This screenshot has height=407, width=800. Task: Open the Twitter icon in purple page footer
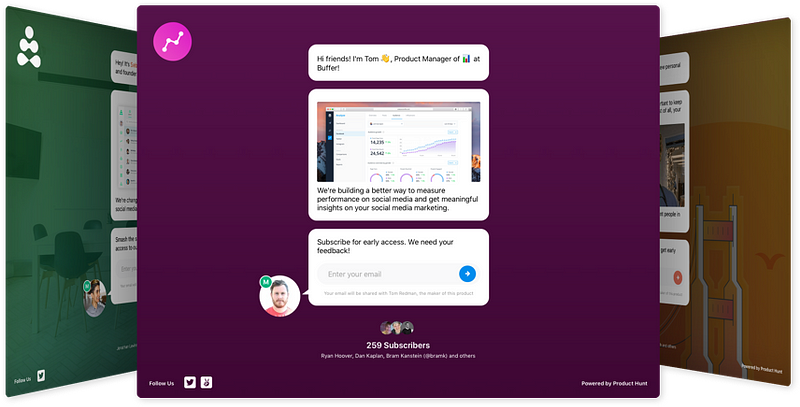(190, 382)
